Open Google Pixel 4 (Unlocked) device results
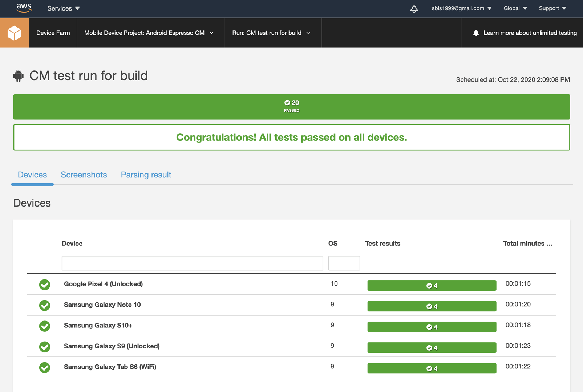The image size is (583, 392). tap(103, 284)
